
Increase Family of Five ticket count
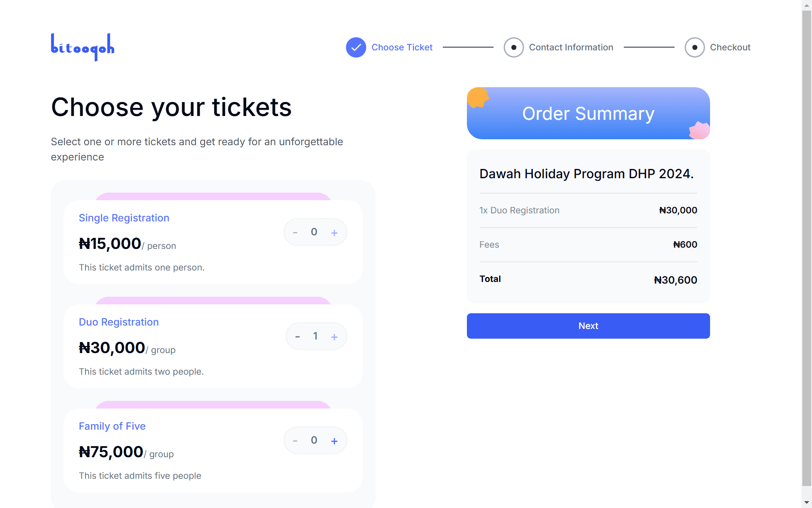[334, 441]
